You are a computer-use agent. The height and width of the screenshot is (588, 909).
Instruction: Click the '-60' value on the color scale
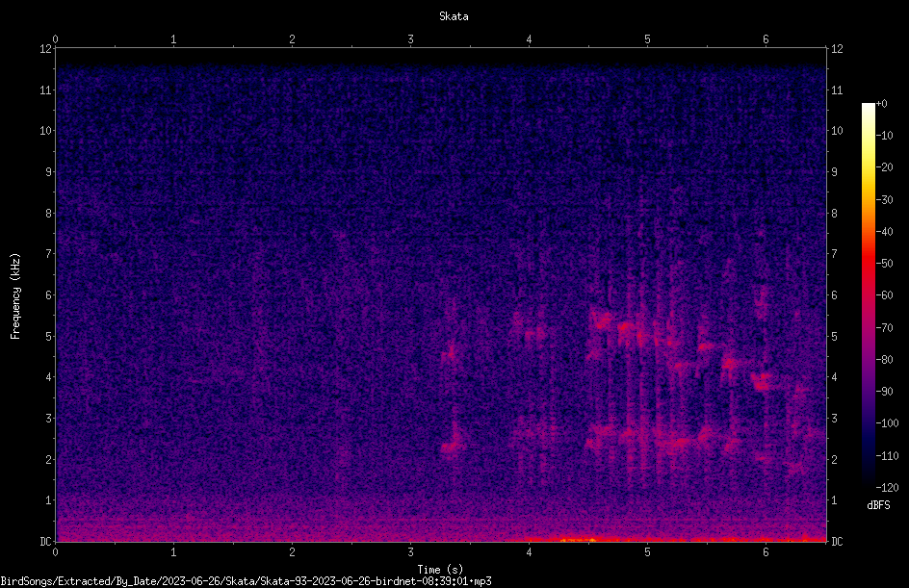click(885, 295)
